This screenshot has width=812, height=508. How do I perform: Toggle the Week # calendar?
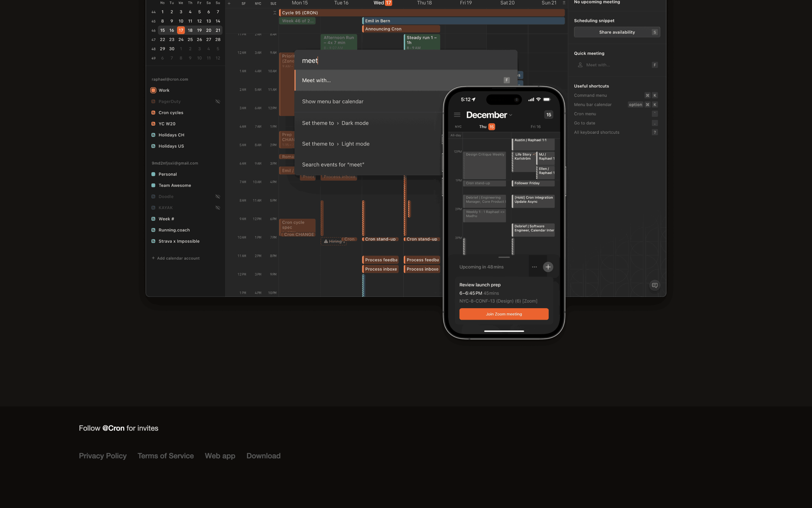(153, 219)
